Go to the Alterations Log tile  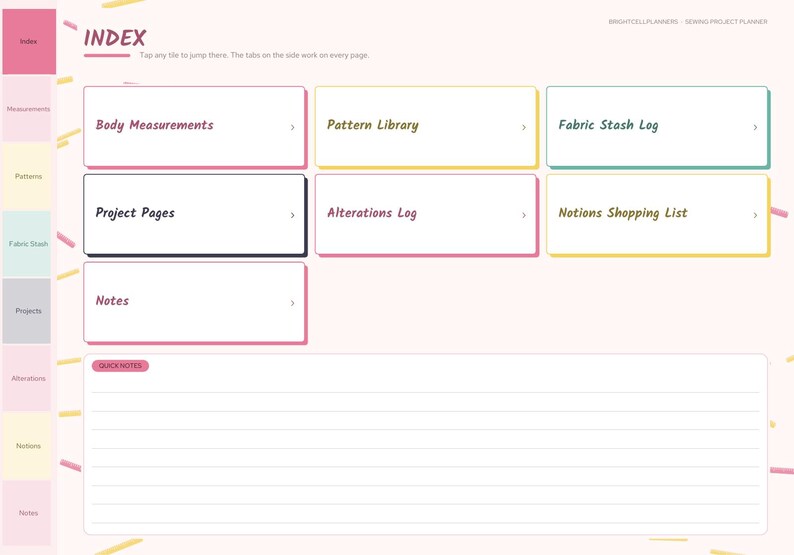[x=425, y=214]
